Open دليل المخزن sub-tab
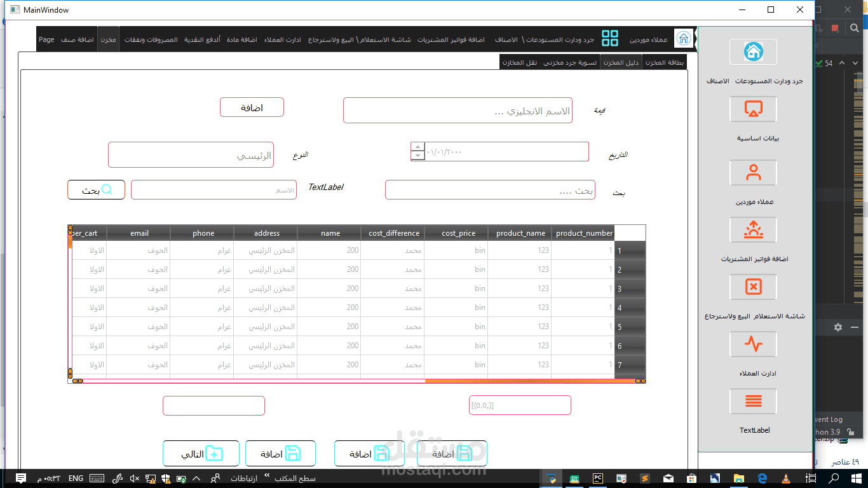This screenshot has height=488, width=868. pos(621,62)
